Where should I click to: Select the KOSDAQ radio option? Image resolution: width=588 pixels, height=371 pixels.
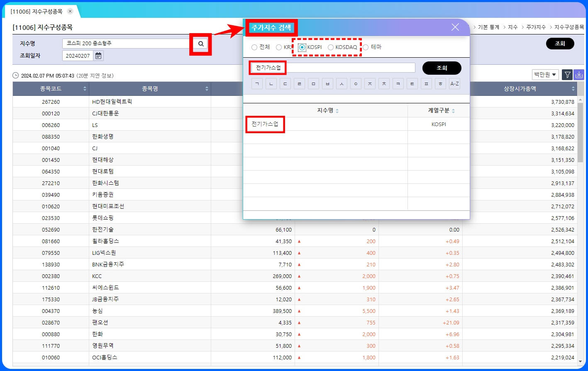[331, 47]
